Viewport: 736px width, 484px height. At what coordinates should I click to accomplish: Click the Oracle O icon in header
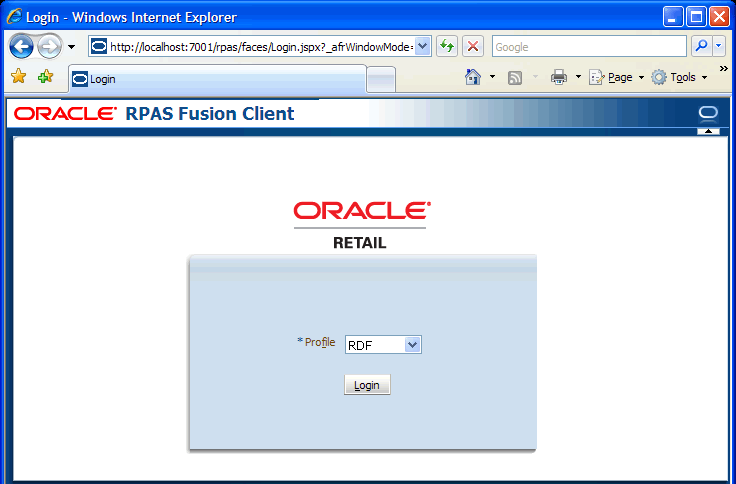708,113
